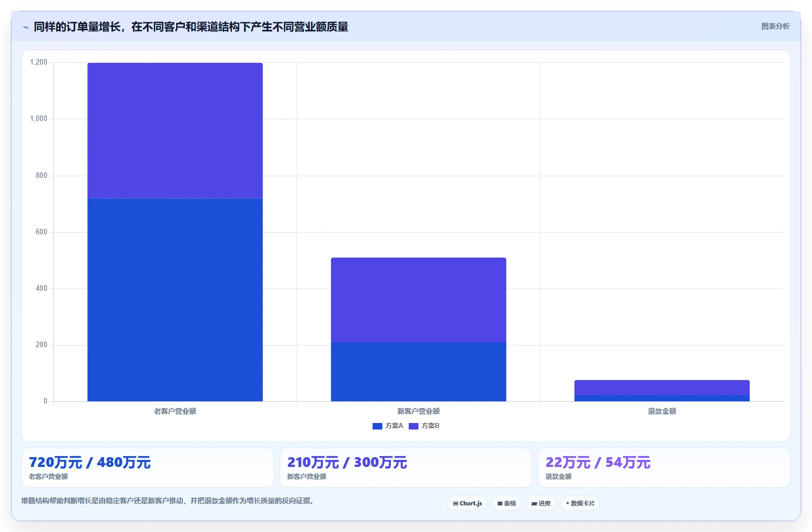Click the 老客户营业额 x-axis label
Screen dimensions: 812x532
click(x=175, y=411)
